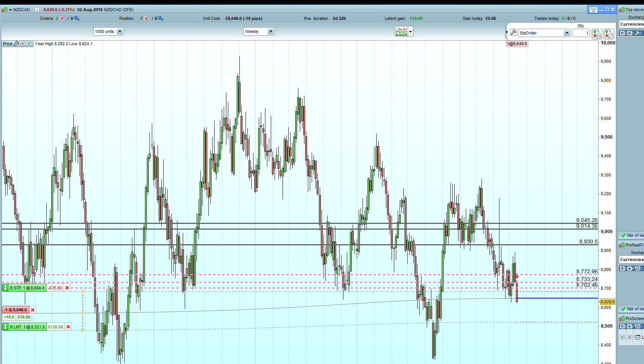Click the green checkmark in Top movers status bar

pyautogui.click(x=623, y=235)
